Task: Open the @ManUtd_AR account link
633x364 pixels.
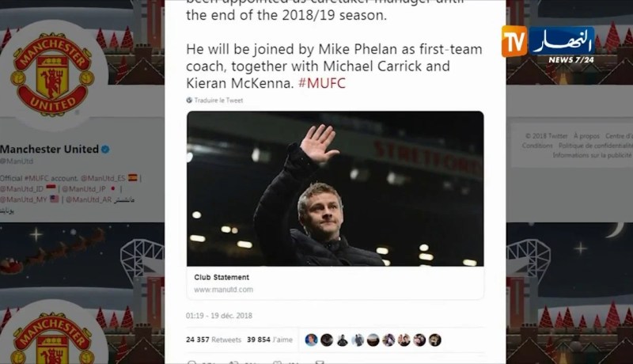Action: coord(89,199)
